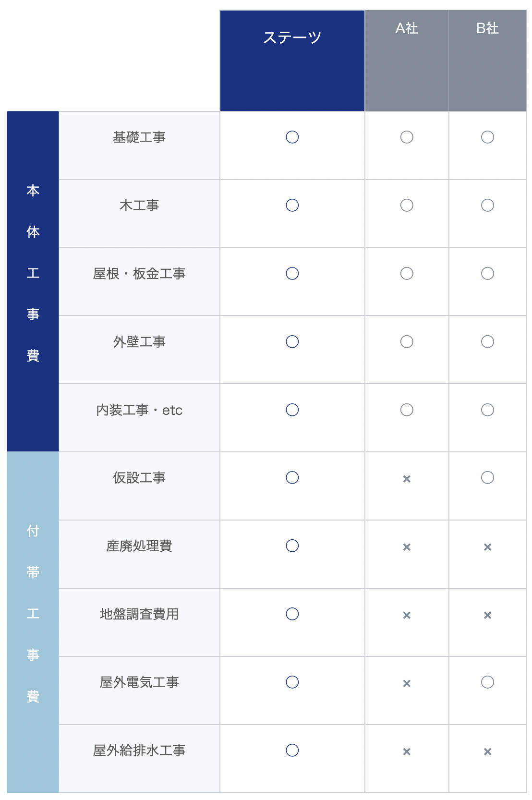Click ステーツ circle mark in 内装工事・etc row

tap(292, 410)
